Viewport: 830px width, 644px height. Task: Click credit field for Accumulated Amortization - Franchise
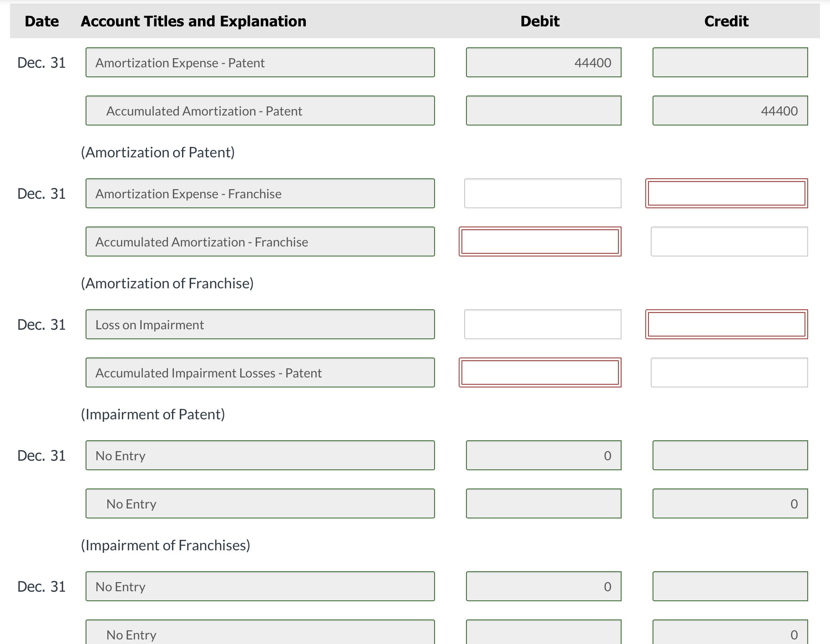point(729,242)
